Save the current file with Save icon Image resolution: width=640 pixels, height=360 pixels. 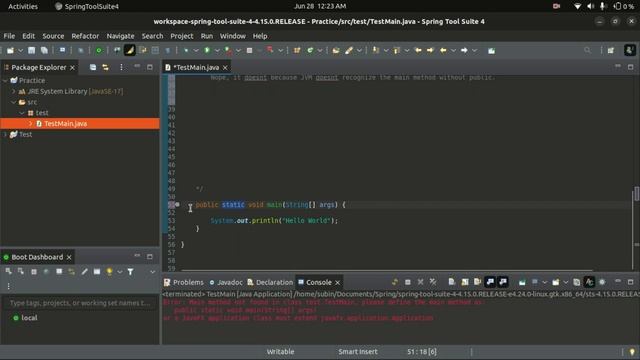pyautogui.click(x=31, y=50)
